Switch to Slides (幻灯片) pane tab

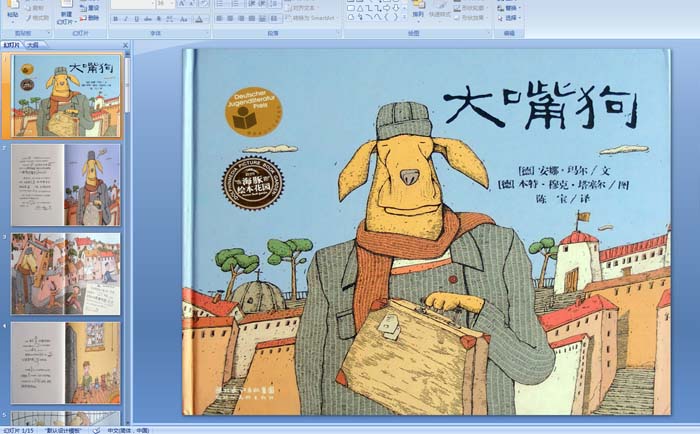pos(12,45)
